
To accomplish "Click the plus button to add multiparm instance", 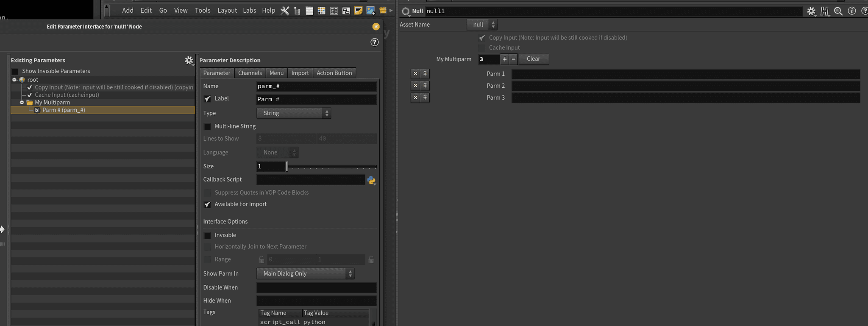I will (x=504, y=59).
